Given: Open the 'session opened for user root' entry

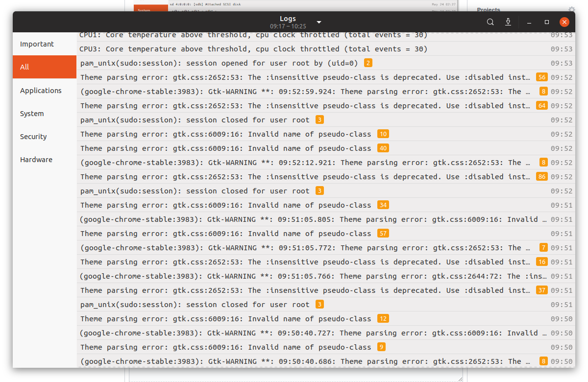Looking at the screenshot, I should pyautogui.click(x=326, y=63).
